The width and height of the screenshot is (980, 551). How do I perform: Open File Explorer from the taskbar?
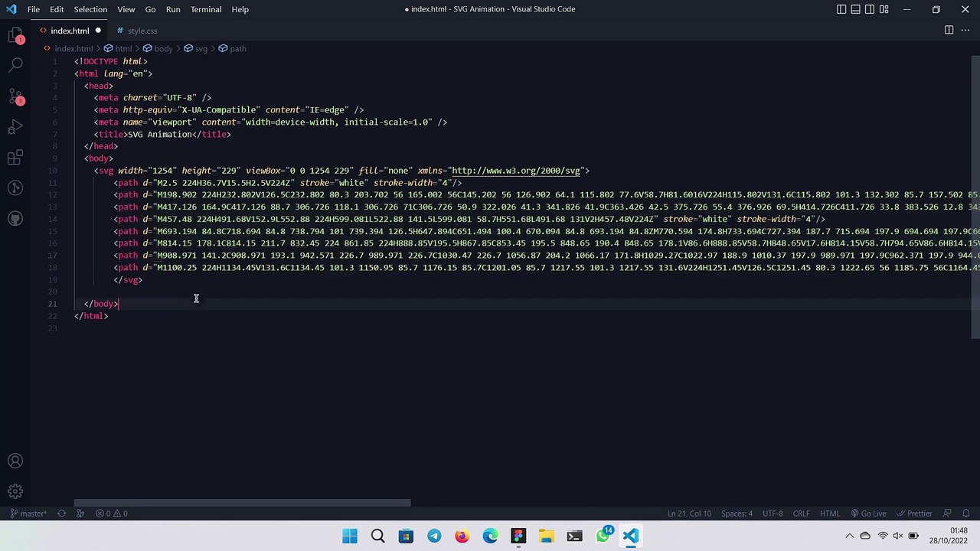[546, 536]
